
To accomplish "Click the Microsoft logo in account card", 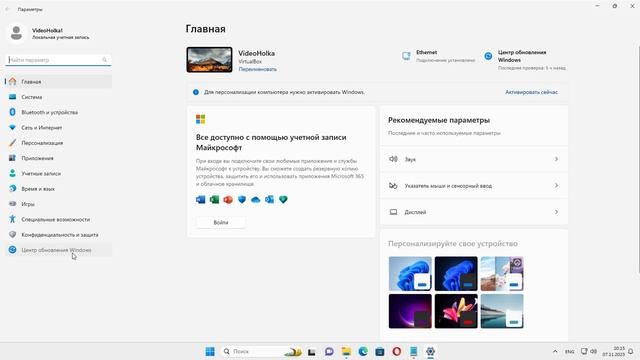I will [x=200, y=119].
